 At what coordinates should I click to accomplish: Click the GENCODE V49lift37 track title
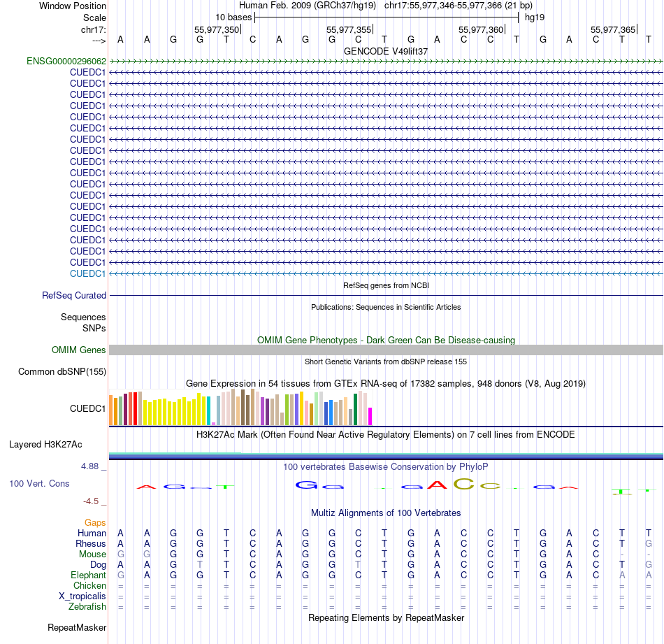tap(386, 51)
